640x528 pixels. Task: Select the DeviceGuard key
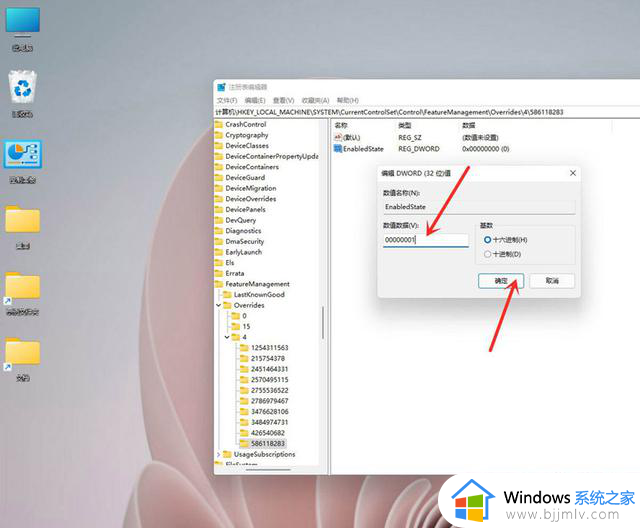coord(245,177)
